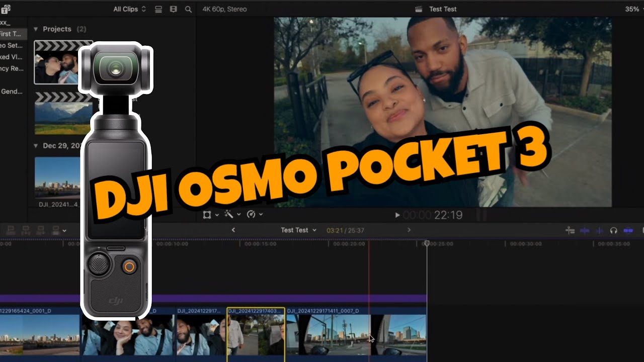Click the browser search magnifier icon
The image size is (644, 362).
[188, 9]
